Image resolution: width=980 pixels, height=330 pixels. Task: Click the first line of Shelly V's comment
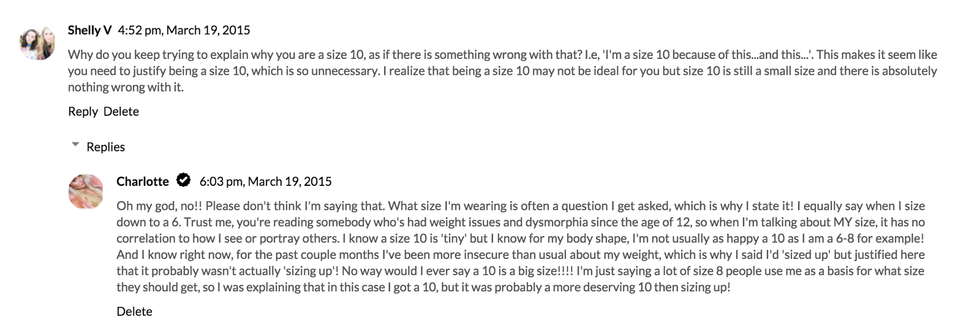tap(502, 55)
